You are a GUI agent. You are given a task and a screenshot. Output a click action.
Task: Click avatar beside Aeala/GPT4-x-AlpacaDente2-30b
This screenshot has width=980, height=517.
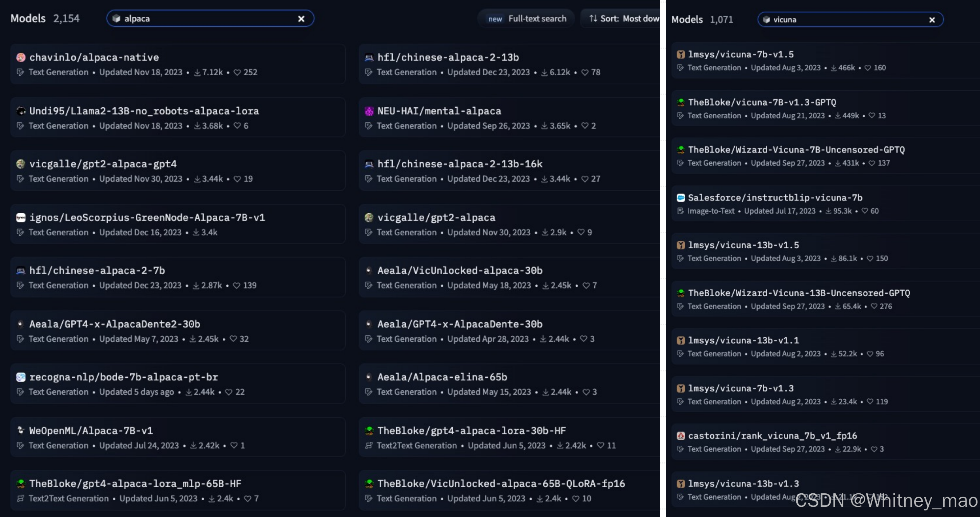21,324
